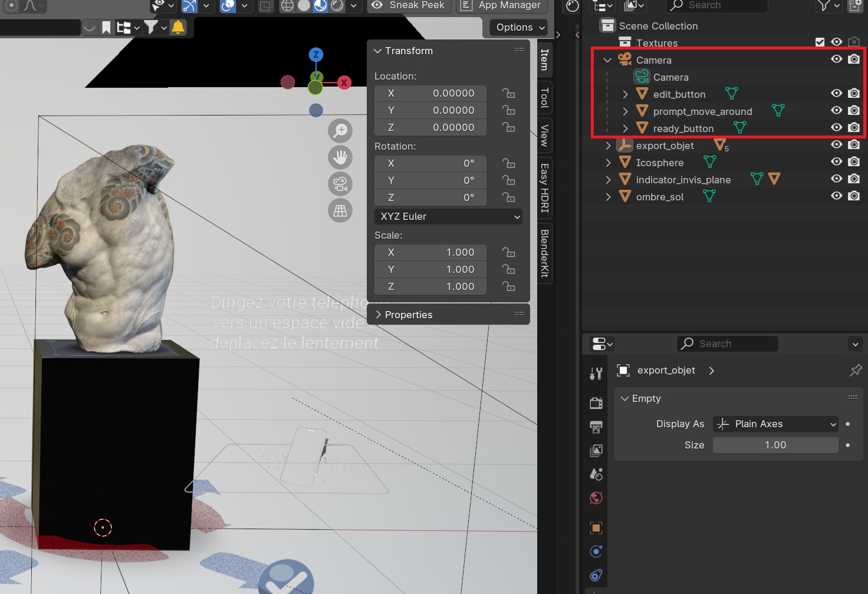Open the Object Constraints properties tab

(x=596, y=575)
